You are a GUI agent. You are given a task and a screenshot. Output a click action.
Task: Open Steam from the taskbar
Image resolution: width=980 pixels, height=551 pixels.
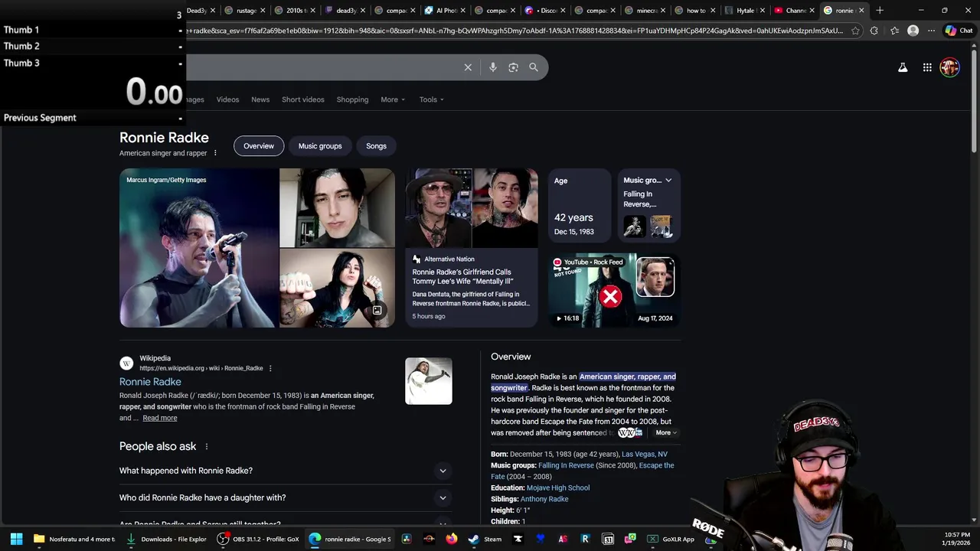point(485,539)
